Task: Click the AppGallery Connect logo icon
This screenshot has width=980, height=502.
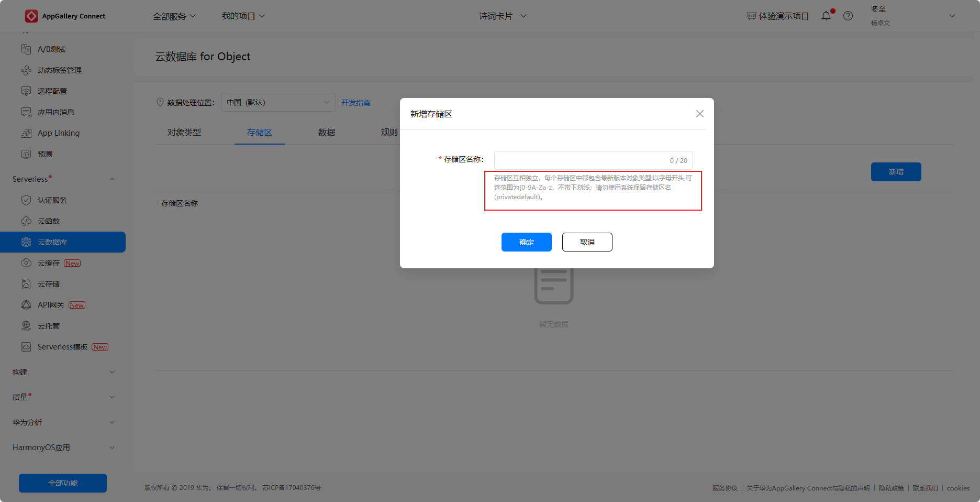Action: click(31, 16)
